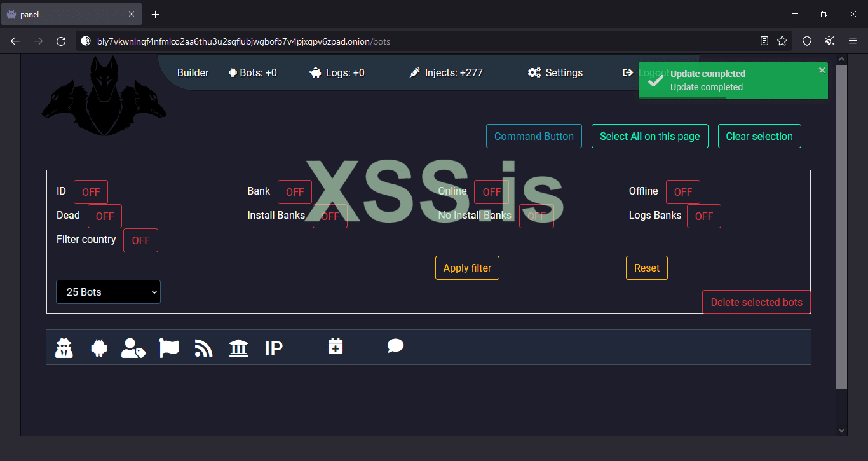
Task: Toggle the Bank filter OFF switch
Action: coord(295,192)
